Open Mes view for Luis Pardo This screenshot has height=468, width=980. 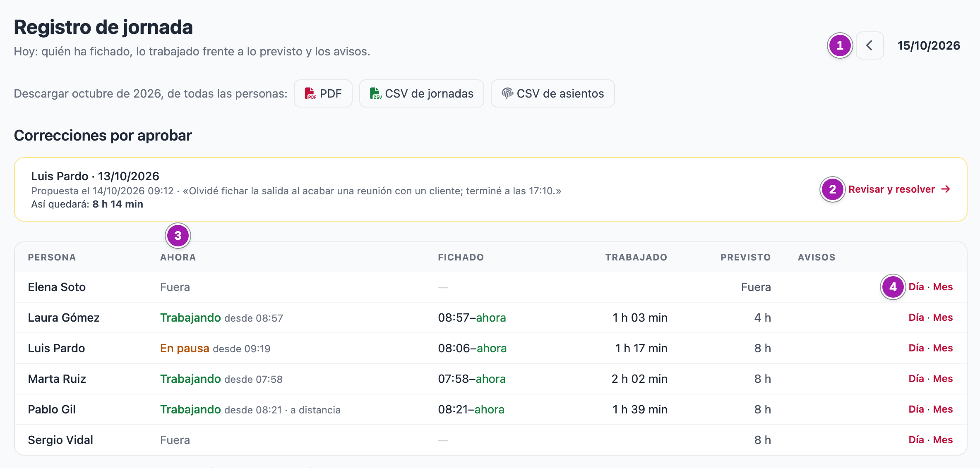point(943,348)
